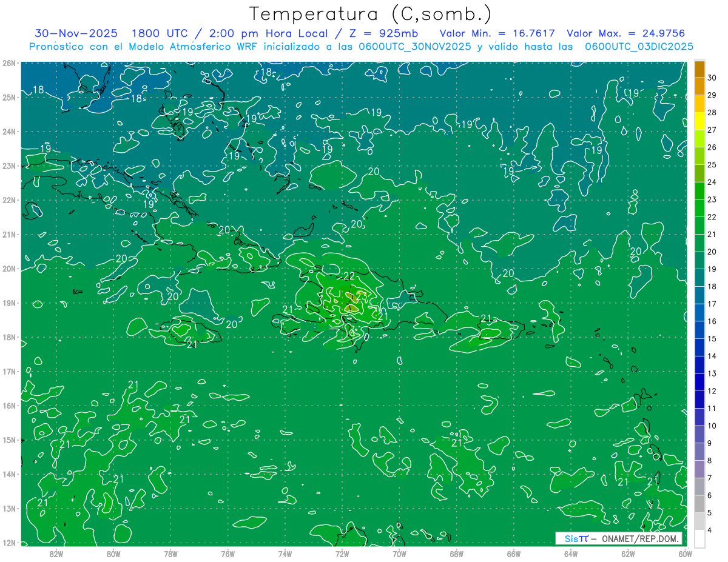The width and height of the screenshot is (728, 562).
Task: Click legend value 4
Action: [x=709, y=530]
